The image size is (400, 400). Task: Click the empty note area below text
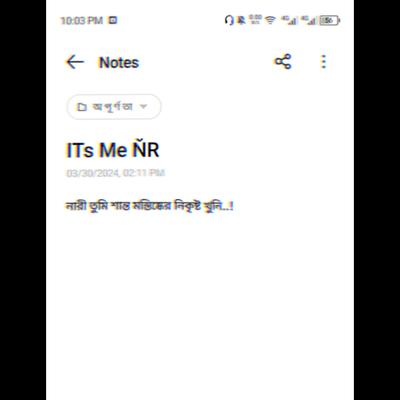click(200, 300)
